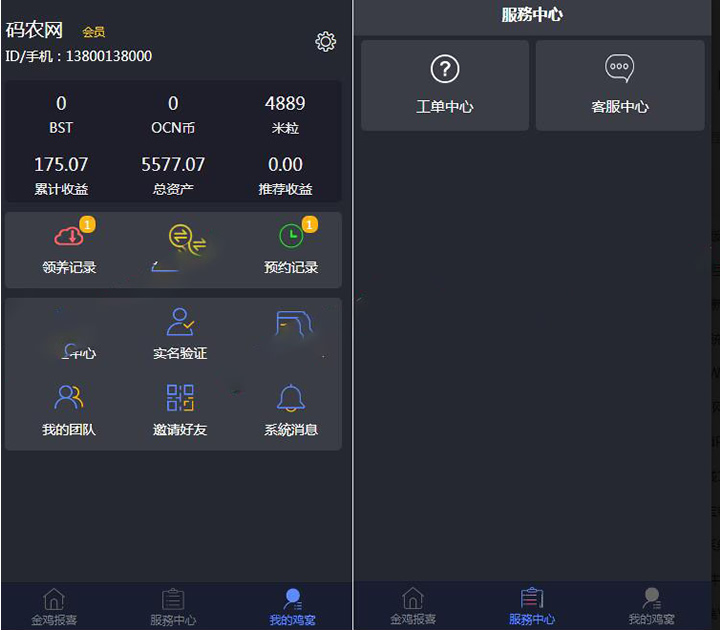Switch to 金鸡报喜 tab in left screen
The height and width of the screenshot is (630, 720).
click(x=54, y=607)
